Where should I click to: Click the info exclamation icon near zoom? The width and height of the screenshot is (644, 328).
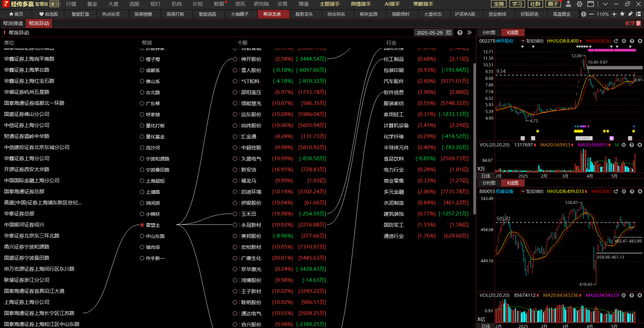point(584,14)
